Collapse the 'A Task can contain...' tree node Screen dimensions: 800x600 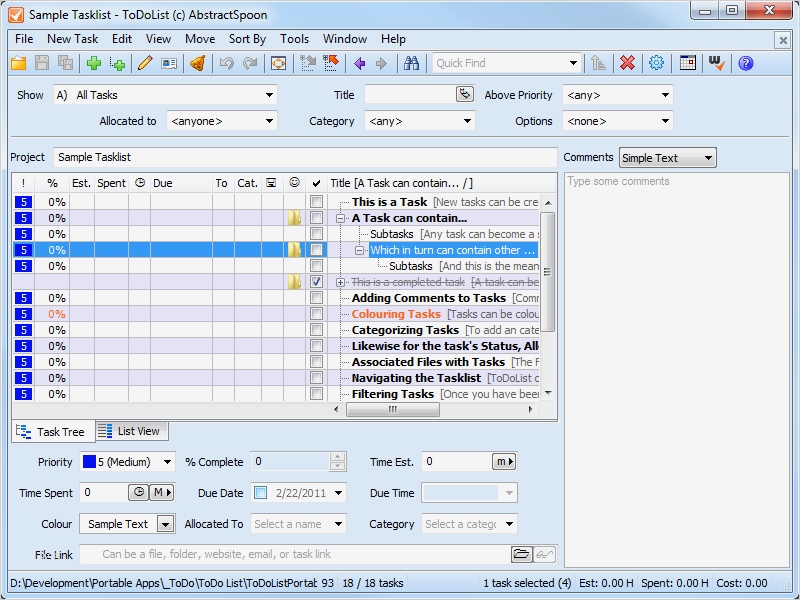341,218
